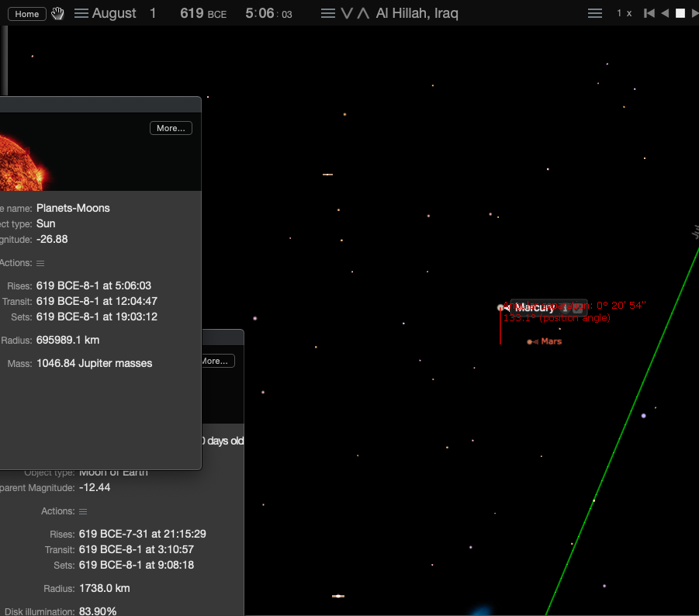
Task: Run time backward with reverse play
Action: (x=665, y=13)
